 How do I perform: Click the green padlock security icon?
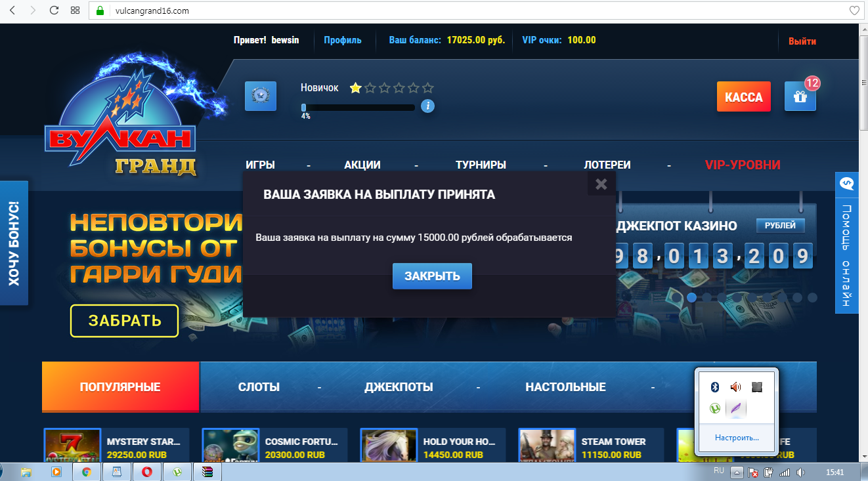point(100,10)
